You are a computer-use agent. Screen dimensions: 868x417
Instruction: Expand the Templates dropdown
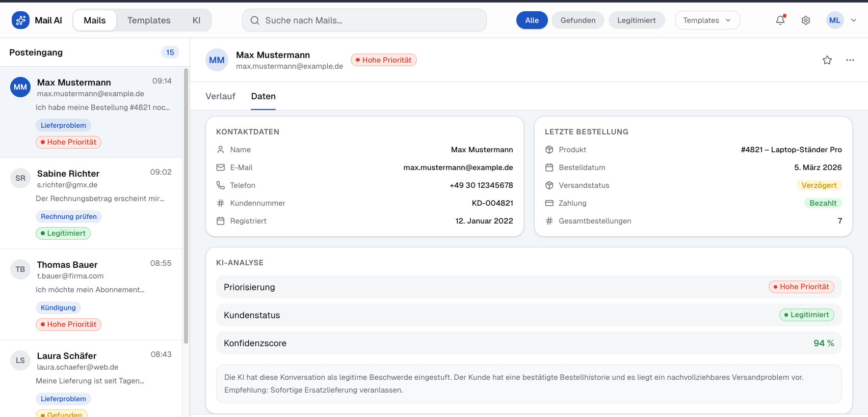(x=707, y=20)
